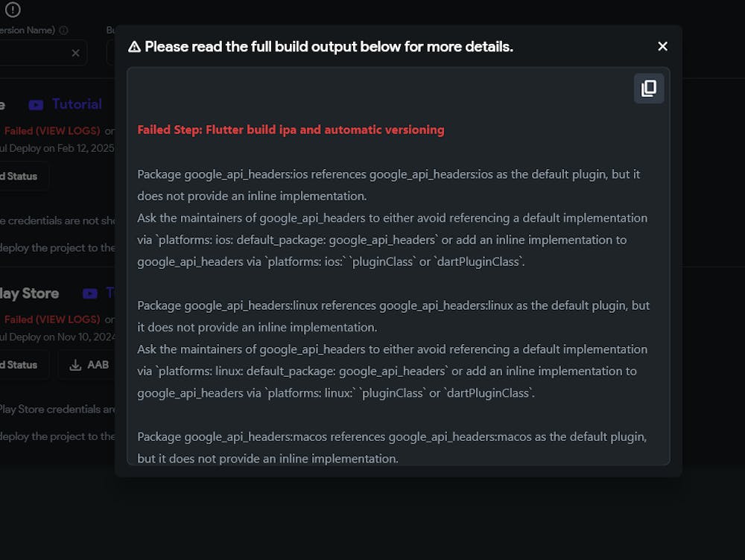Click the download arrow icon near AAB
This screenshot has width=745, height=560.
pyautogui.click(x=75, y=365)
